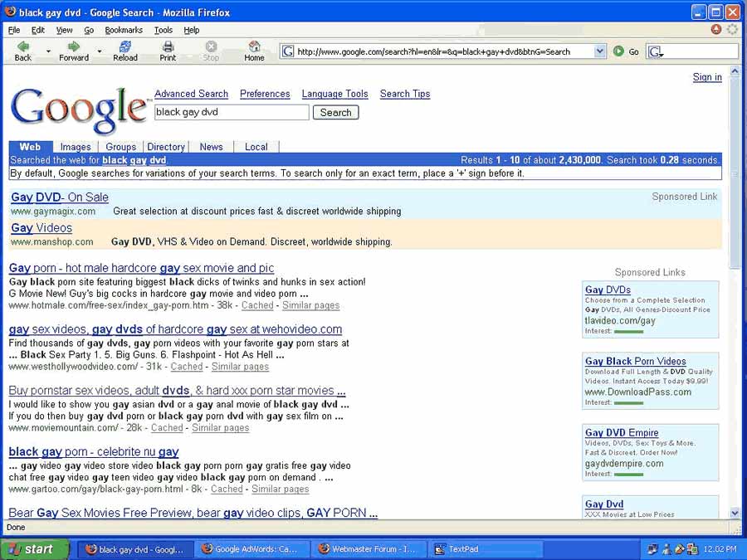Switch to the Groups search tab
This screenshot has width=747, height=560.
(120, 147)
